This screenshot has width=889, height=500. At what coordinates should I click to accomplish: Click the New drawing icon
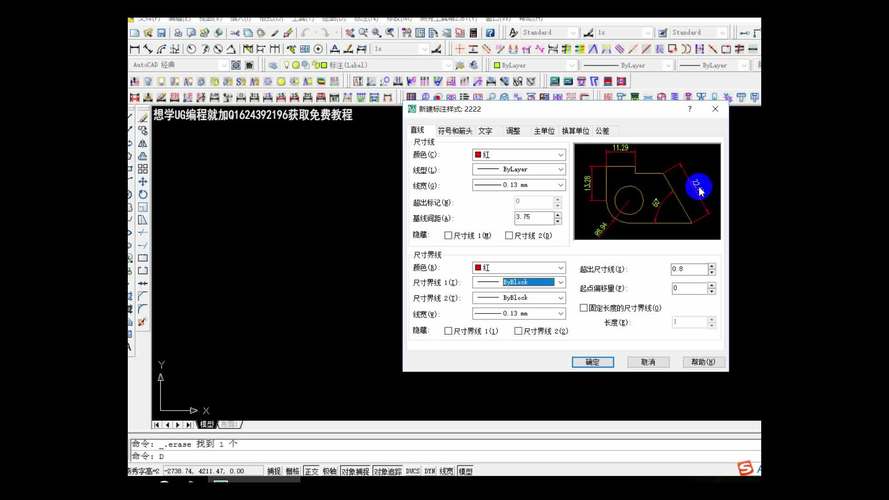(135, 33)
